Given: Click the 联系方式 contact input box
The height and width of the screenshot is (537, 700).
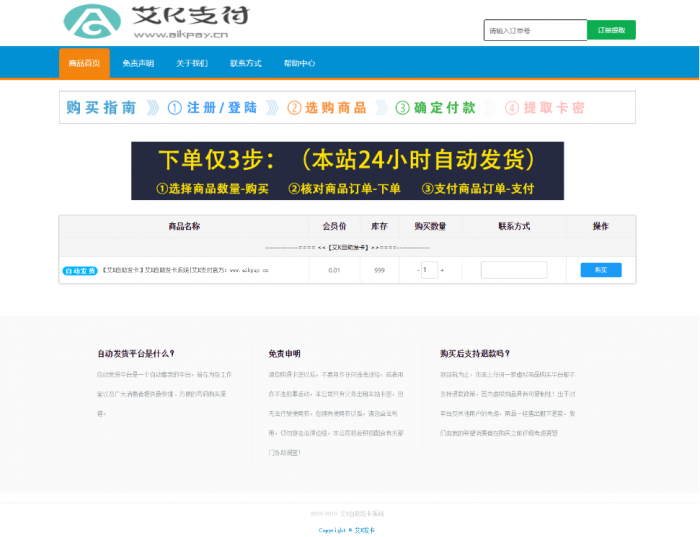Looking at the screenshot, I should coord(514,270).
